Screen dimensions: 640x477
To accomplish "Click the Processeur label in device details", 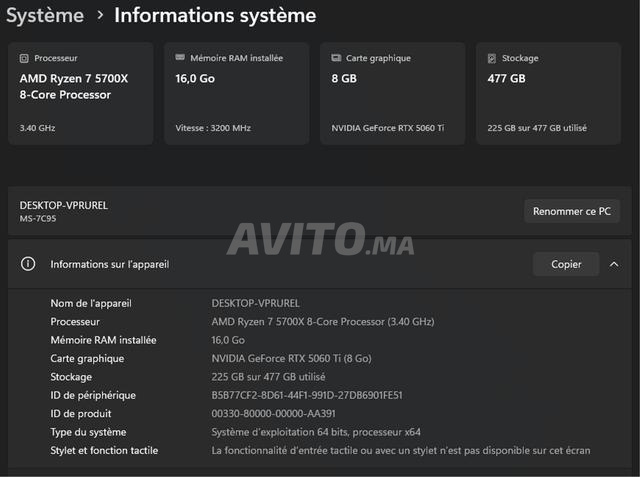I will [x=75, y=322].
